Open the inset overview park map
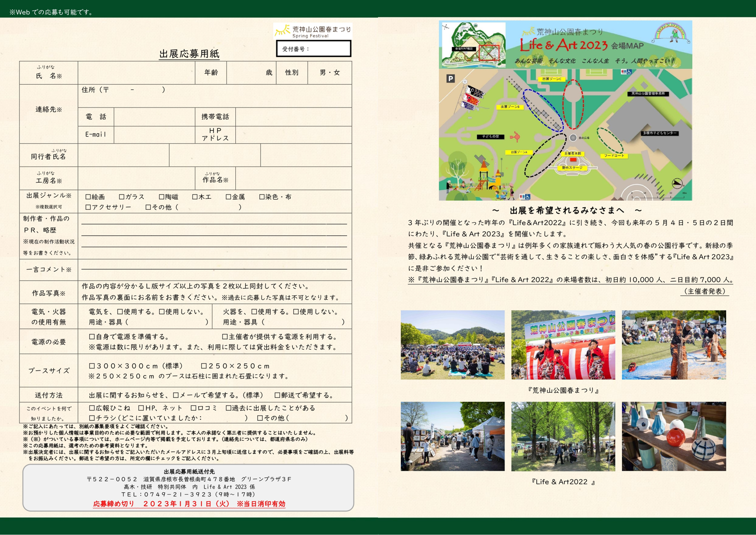The width and height of the screenshot is (756, 535). point(474,44)
